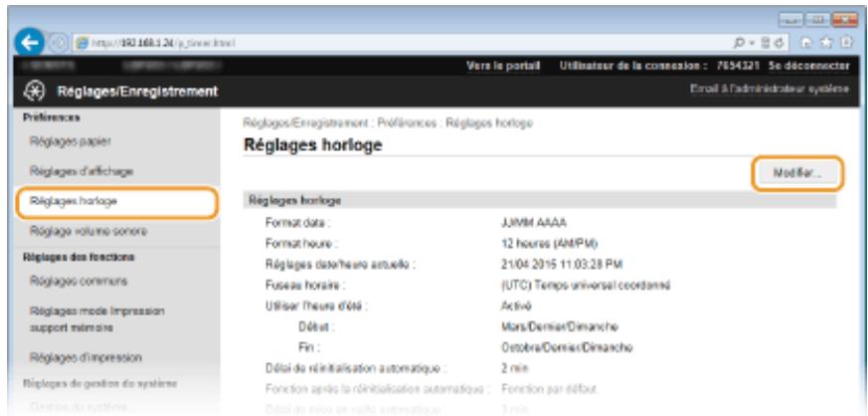The image size is (868, 416).
Task: Click the 'Préférences' breadcrumb link
Action: [407, 123]
